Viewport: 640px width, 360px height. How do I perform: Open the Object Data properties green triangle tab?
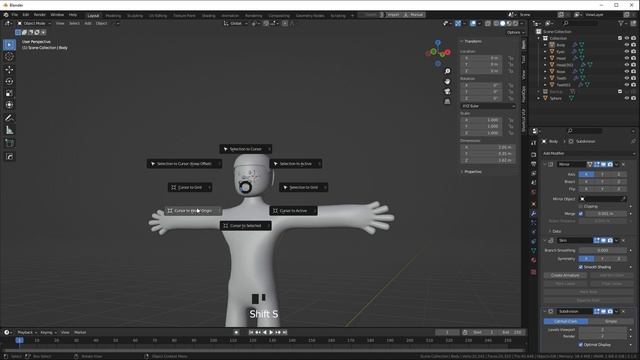click(533, 250)
